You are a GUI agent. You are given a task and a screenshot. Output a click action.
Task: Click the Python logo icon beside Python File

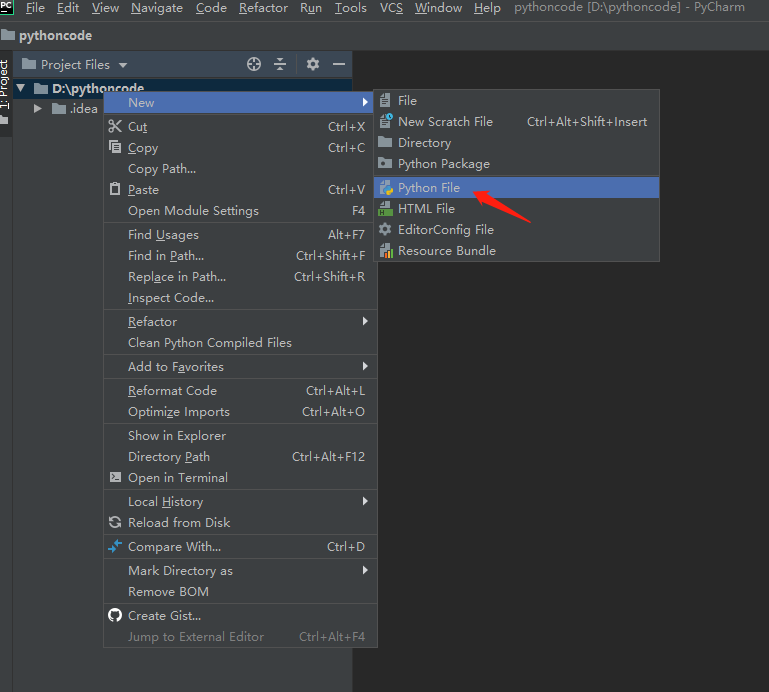[x=386, y=187]
